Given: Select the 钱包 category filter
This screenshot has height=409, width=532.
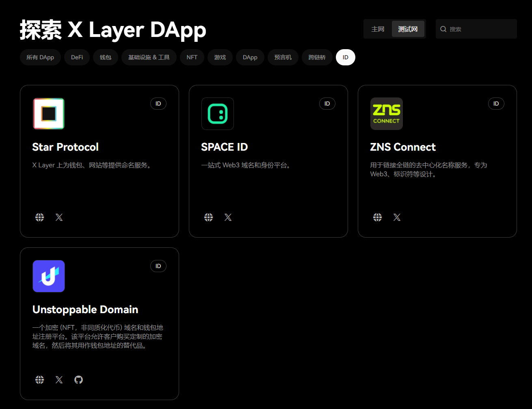Looking at the screenshot, I should click(106, 57).
